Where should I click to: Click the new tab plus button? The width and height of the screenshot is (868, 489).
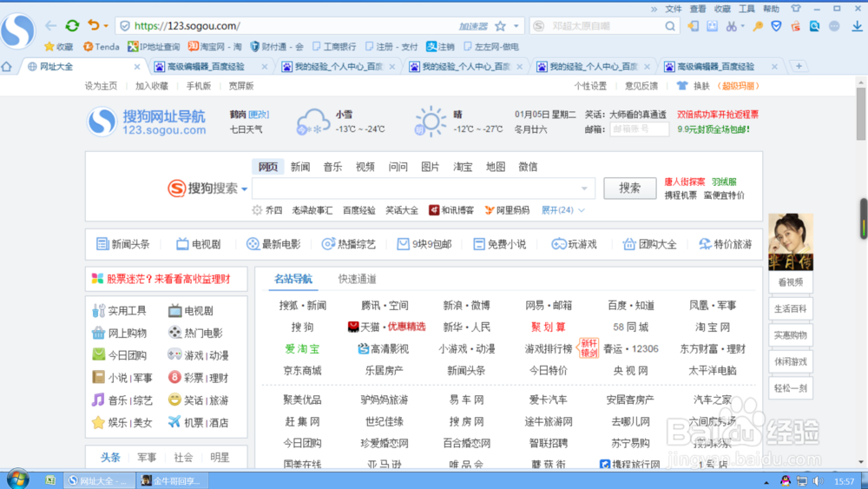click(799, 66)
